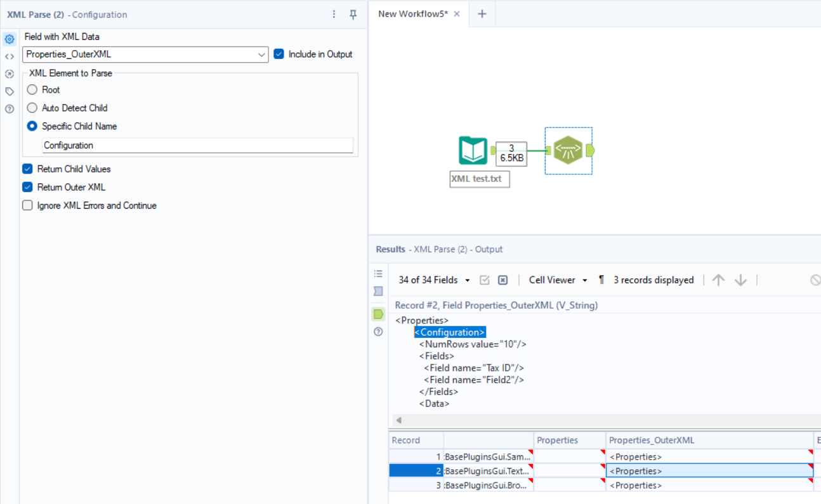
Task: Select the Auto Detect Child radio option
Action: [x=32, y=108]
